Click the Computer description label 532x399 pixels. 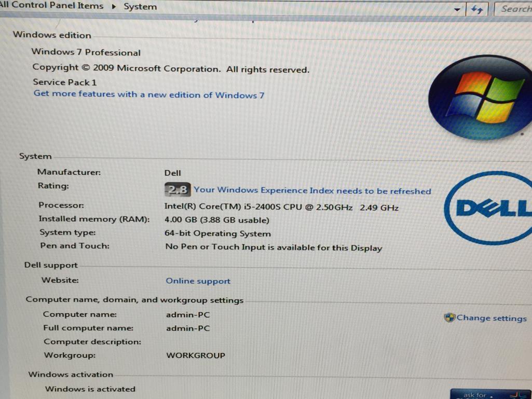[x=92, y=341]
